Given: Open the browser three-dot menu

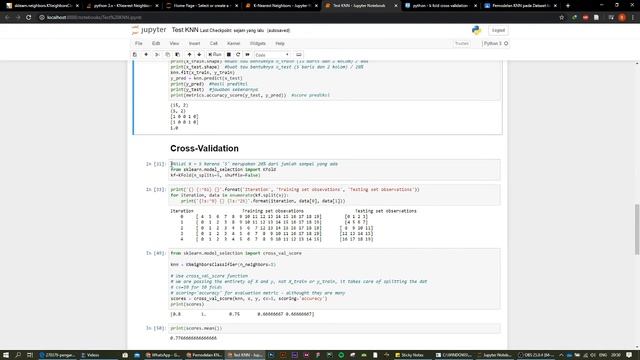Looking at the screenshot, I should coord(633,18).
